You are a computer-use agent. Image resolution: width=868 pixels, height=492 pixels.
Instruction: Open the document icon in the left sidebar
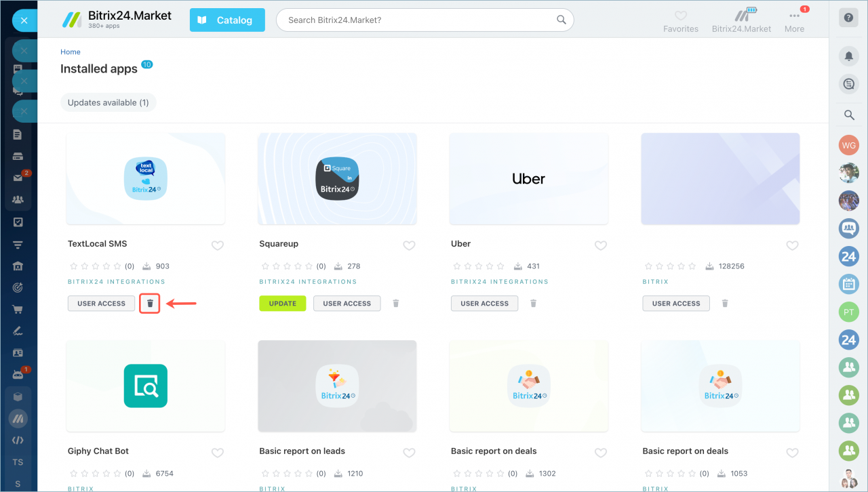(x=18, y=134)
